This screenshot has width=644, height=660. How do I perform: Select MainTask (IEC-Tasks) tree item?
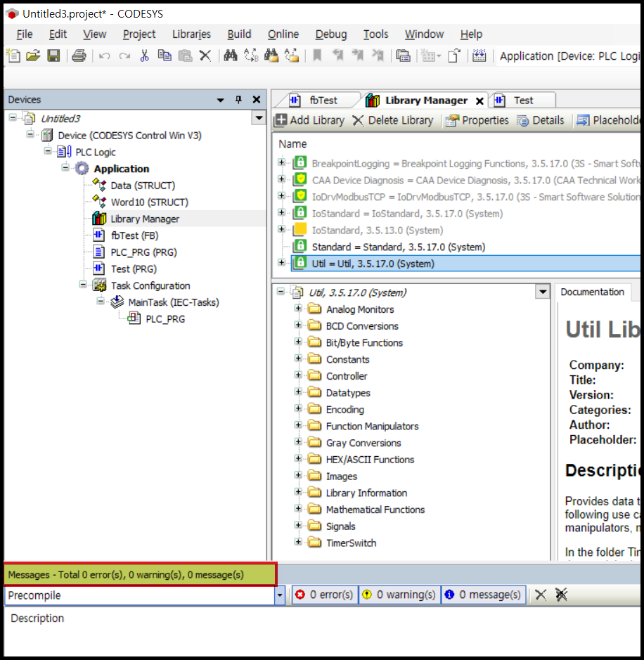(x=174, y=302)
